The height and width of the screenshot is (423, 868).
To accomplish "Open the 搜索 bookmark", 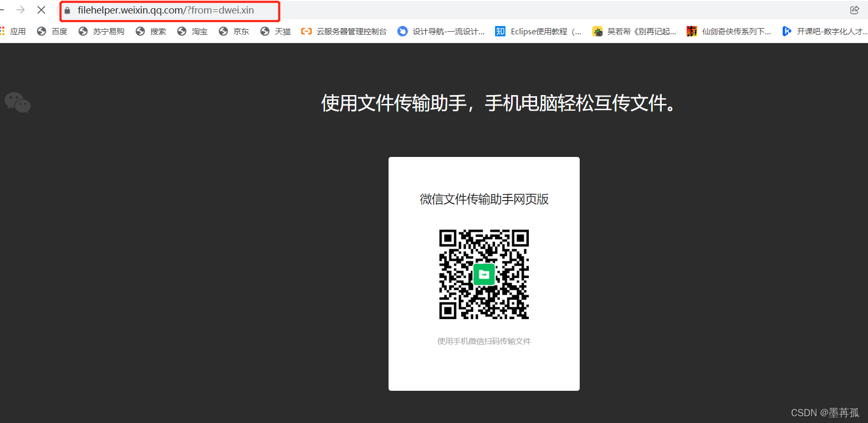I will pyautogui.click(x=151, y=31).
